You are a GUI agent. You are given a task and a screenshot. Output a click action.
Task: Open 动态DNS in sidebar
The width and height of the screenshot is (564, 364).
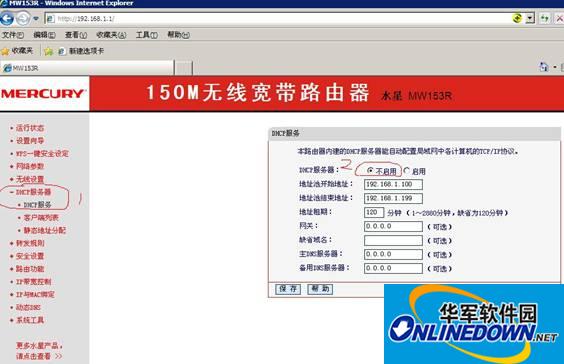[x=28, y=308]
